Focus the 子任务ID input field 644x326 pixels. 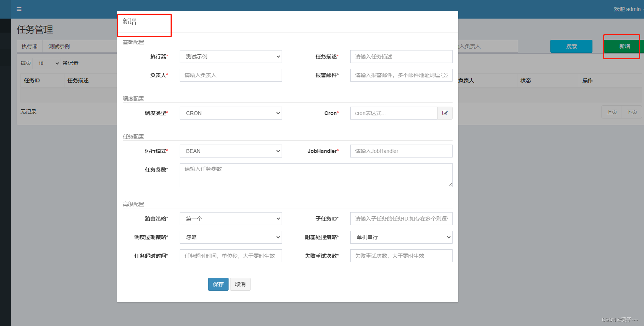click(401, 219)
